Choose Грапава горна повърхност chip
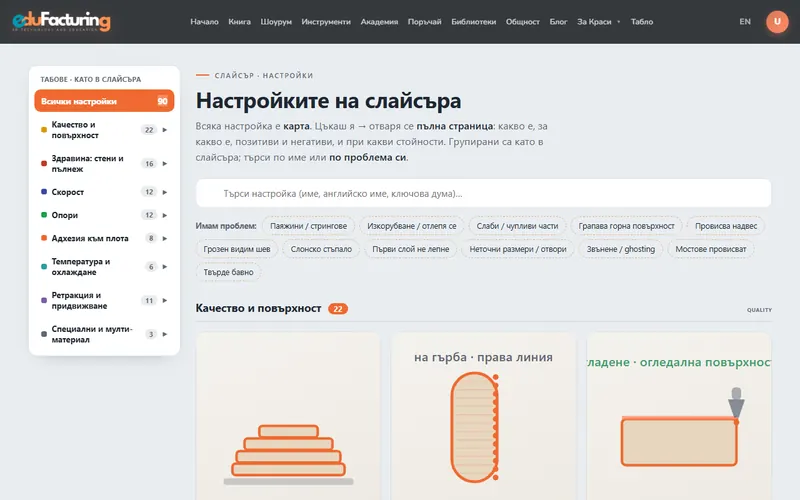This screenshot has height=500, width=800. [x=626, y=226]
